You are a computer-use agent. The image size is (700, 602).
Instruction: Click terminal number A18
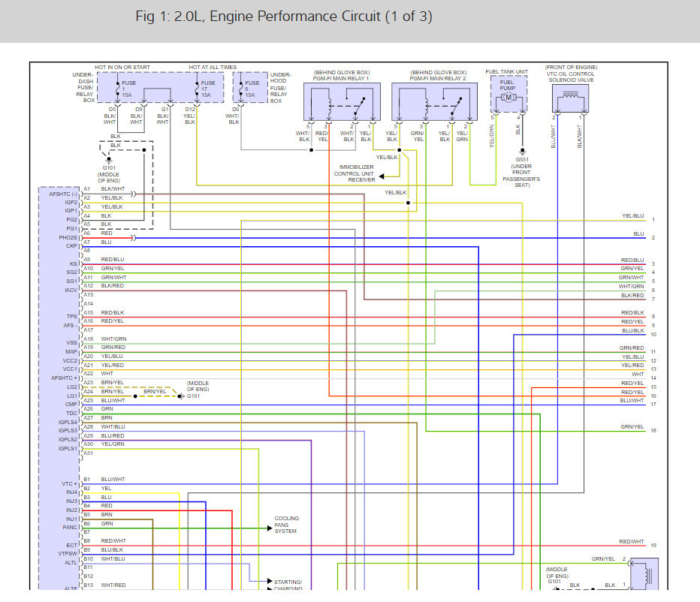(89, 339)
